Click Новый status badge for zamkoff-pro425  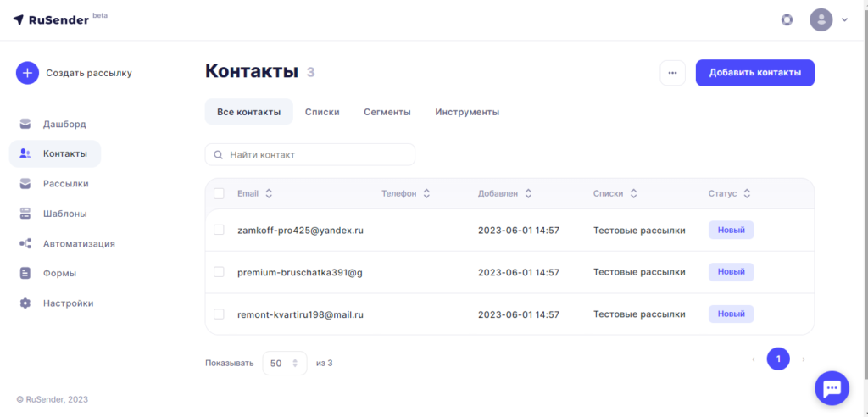coord(732,230)
